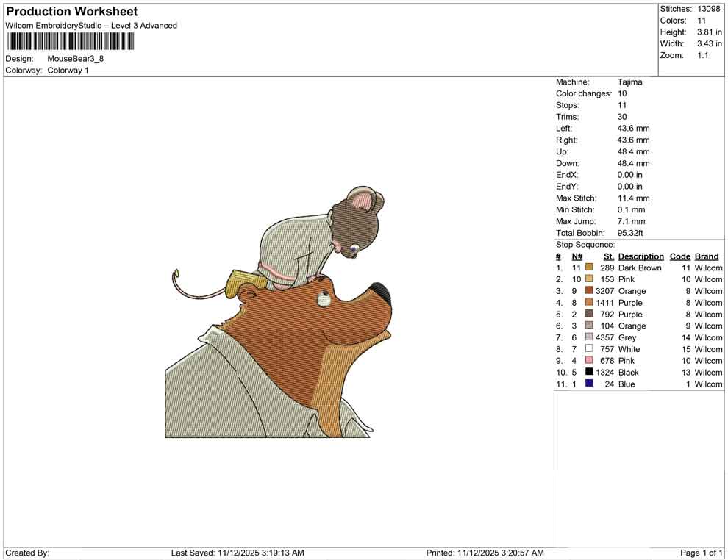The width and height of the screenshot is (728, 560).
Task: Click the barcode image under the title
Action: (70, 41)
